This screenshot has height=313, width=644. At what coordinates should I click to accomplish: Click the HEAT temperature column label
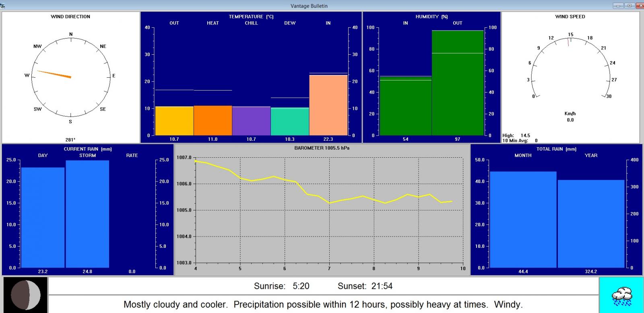pos(213,23)
